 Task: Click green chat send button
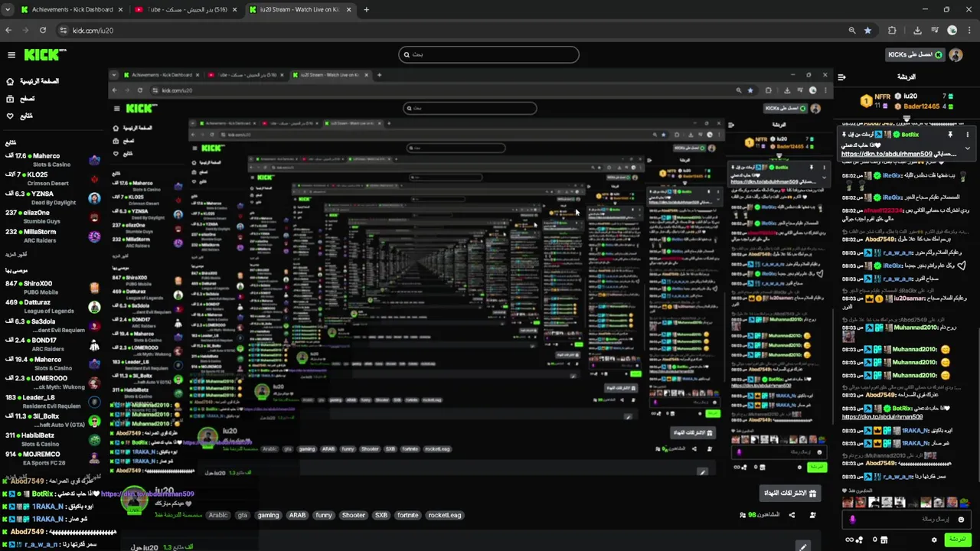coord(957,540)
